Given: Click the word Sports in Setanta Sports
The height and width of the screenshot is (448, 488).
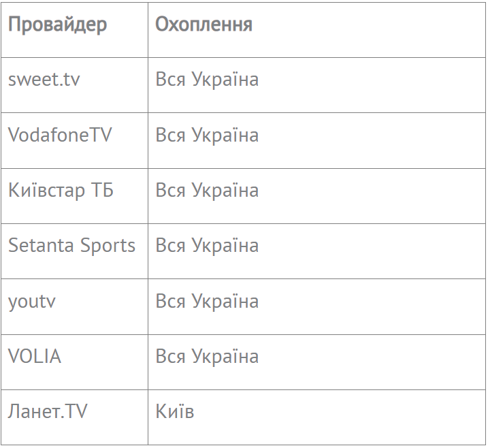Looking at the screenshot, I should point(108,246).
